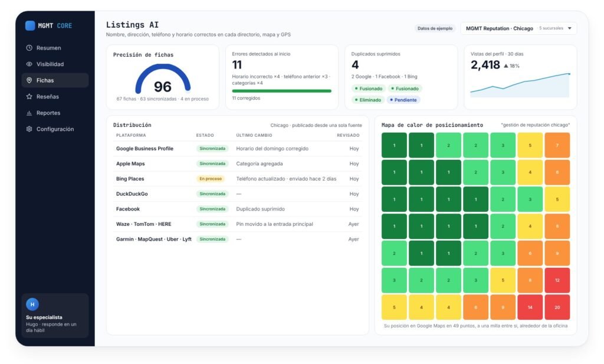Click the Eliminado duplicate status chip
604x364 pixels.
(368, 100)
